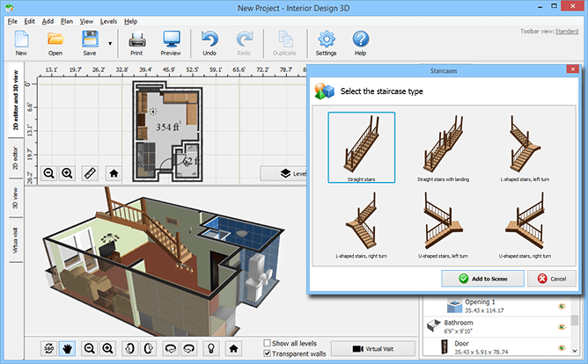Open Preview from the toolbar
The height and width of the screenshot is (364, 588).
171,43
